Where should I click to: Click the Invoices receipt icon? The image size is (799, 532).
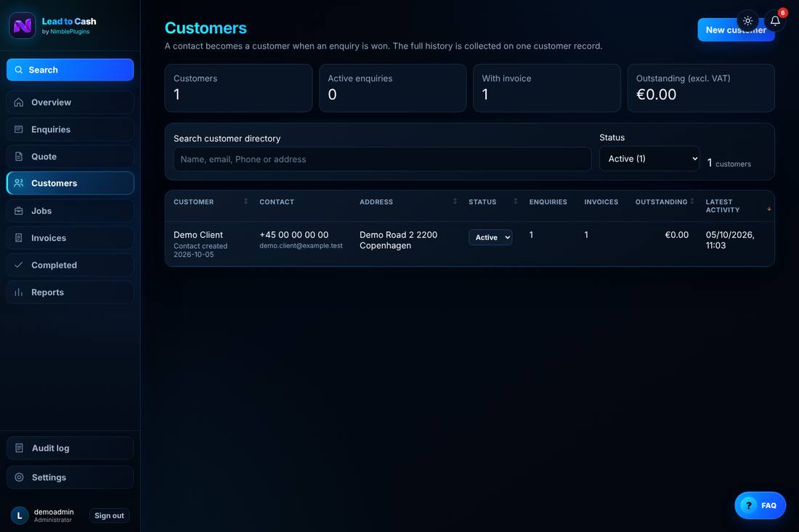pos(18,238)
